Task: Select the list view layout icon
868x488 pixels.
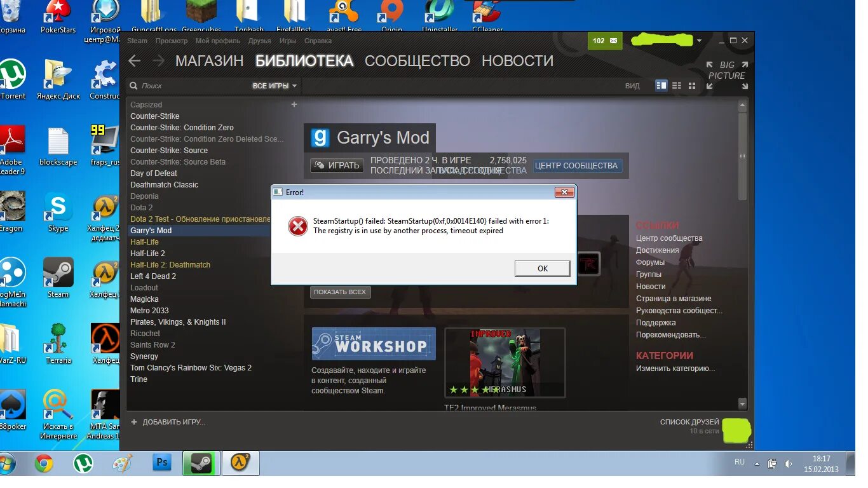Action: 677,86
